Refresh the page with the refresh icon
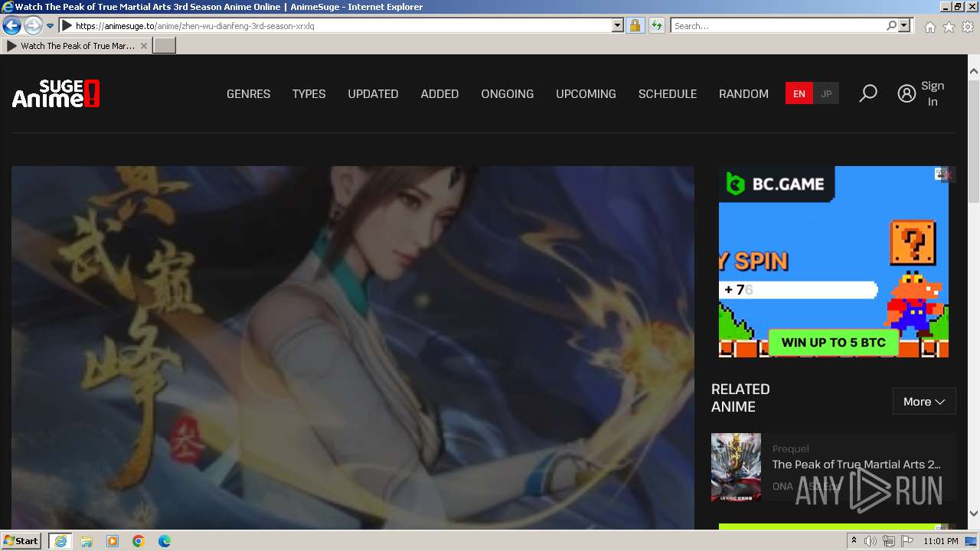This screenshot has height=551, width=980. (656, 26)
